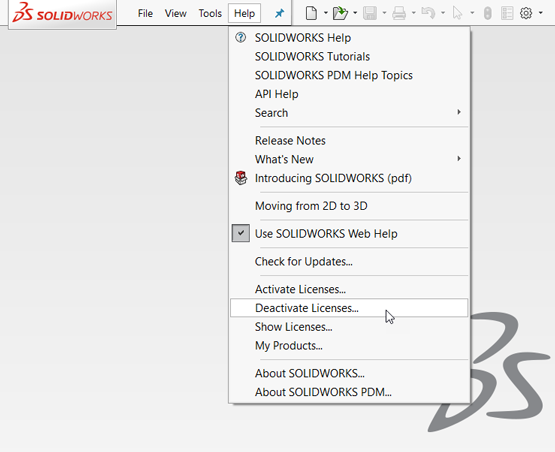Click the Select cursor tool icon
Screen dimensions: 555x452
(x=457, y=13)
